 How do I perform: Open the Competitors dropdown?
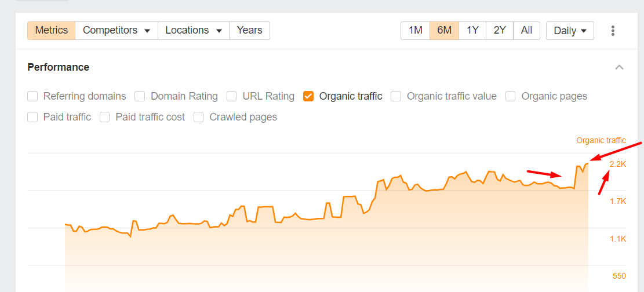click(x=117, y=31)
